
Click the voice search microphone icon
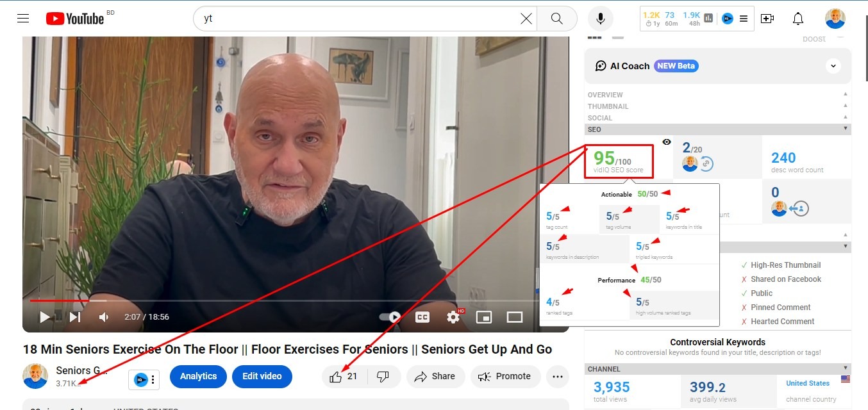(601, 19)
